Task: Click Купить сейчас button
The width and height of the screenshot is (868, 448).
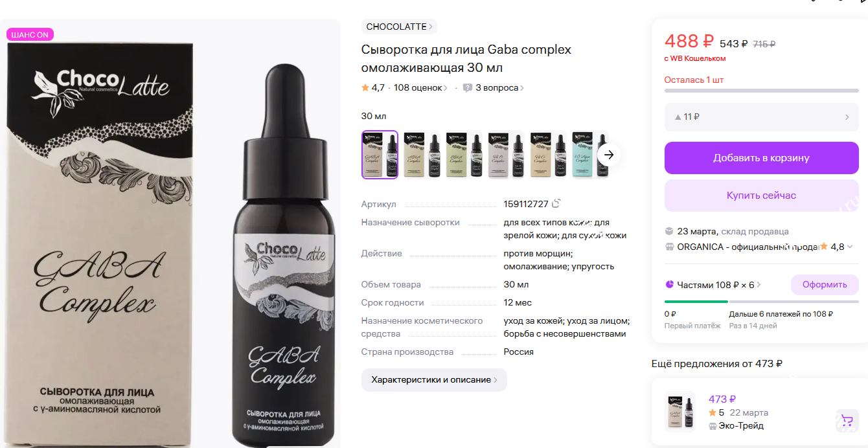Action: click(762, 196)
